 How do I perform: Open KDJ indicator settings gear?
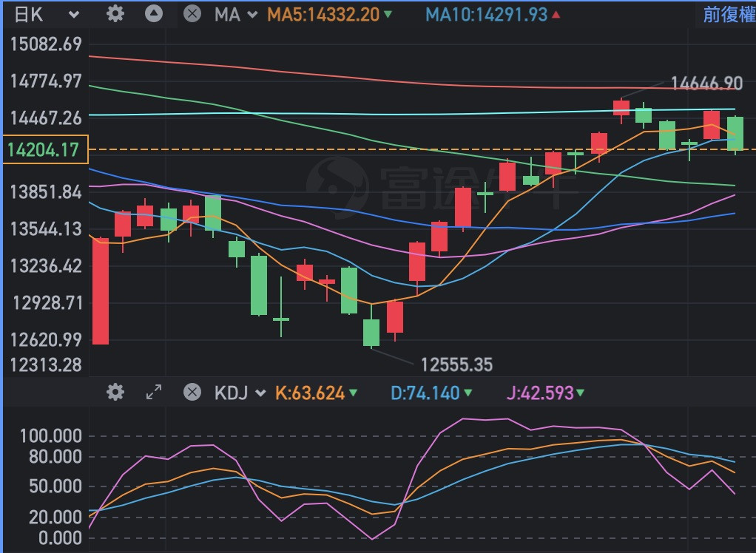115,392
